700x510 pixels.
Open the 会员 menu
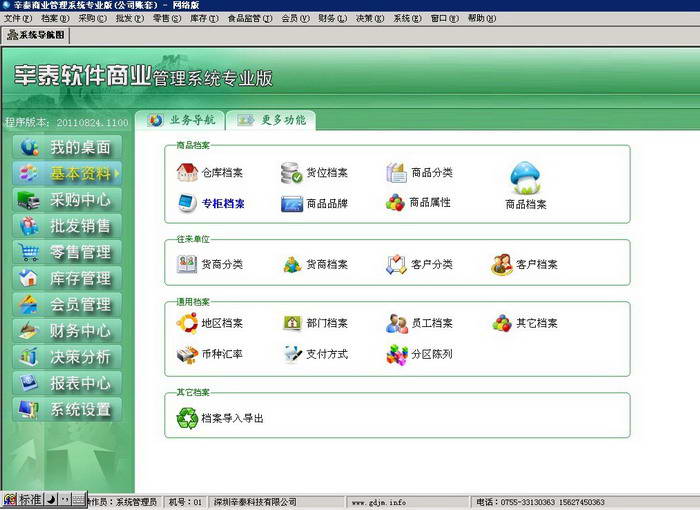(295, 18)
